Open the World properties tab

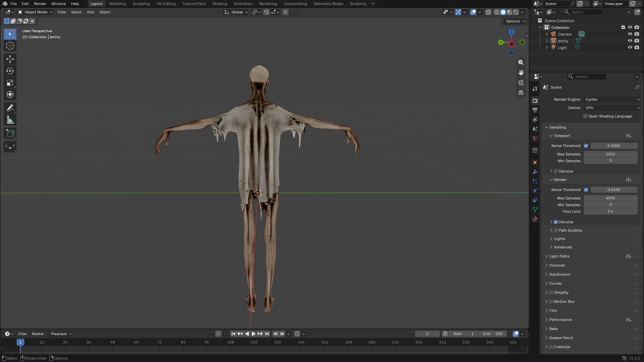click(x=535, y=138)
